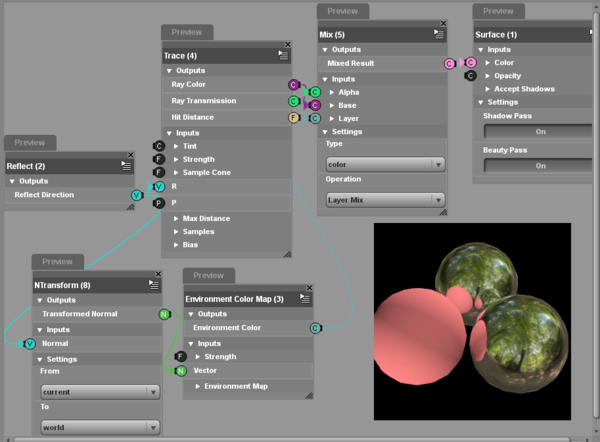Open the NTransform node options menu icon
600x442 pixels.
153,285
